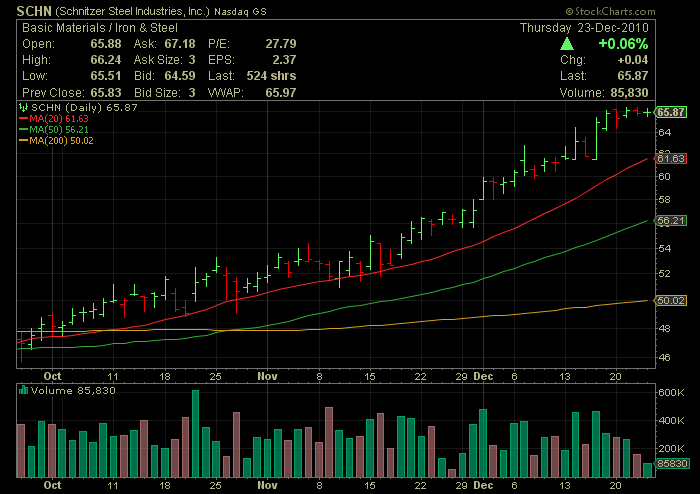This screenshot has height=494, width=700.
Task: Click the Nov label on price chart axis
Action: (267, 376)
